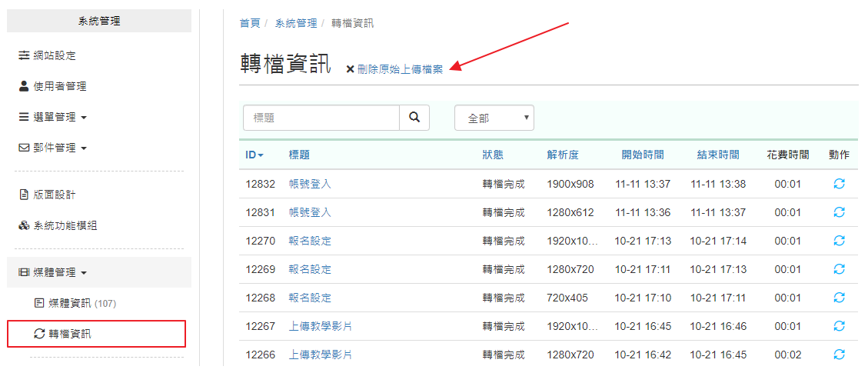Viewport: 868px width, 373px height.
Task: Expand the 郵件管理 sidebar menu
Action: point(54,148)
